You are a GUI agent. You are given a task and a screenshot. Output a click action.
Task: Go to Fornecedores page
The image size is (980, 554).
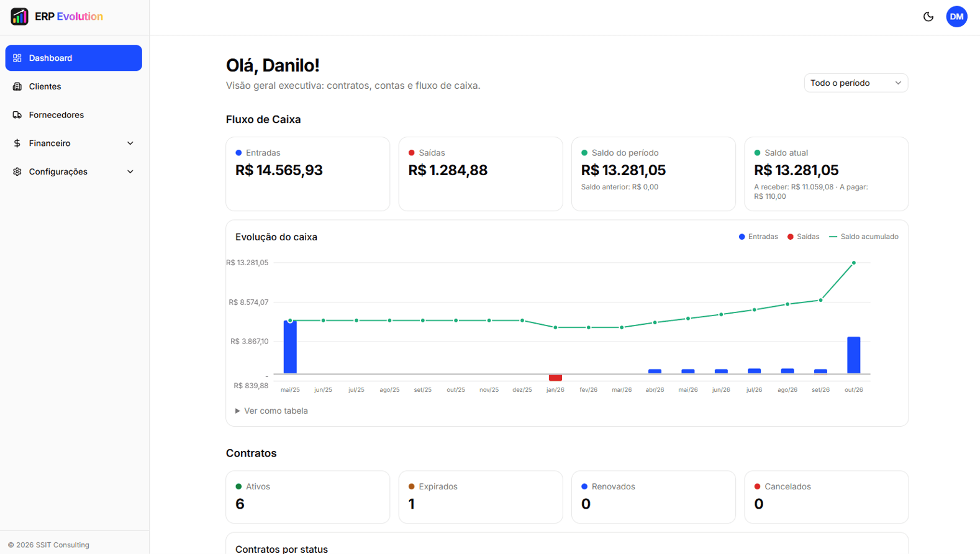coord(74,115)
